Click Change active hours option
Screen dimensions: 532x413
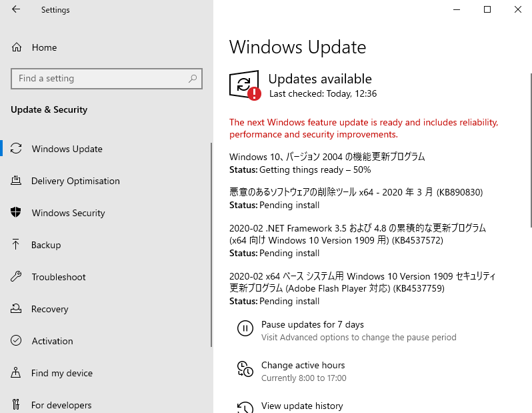[x=303, y=365]
